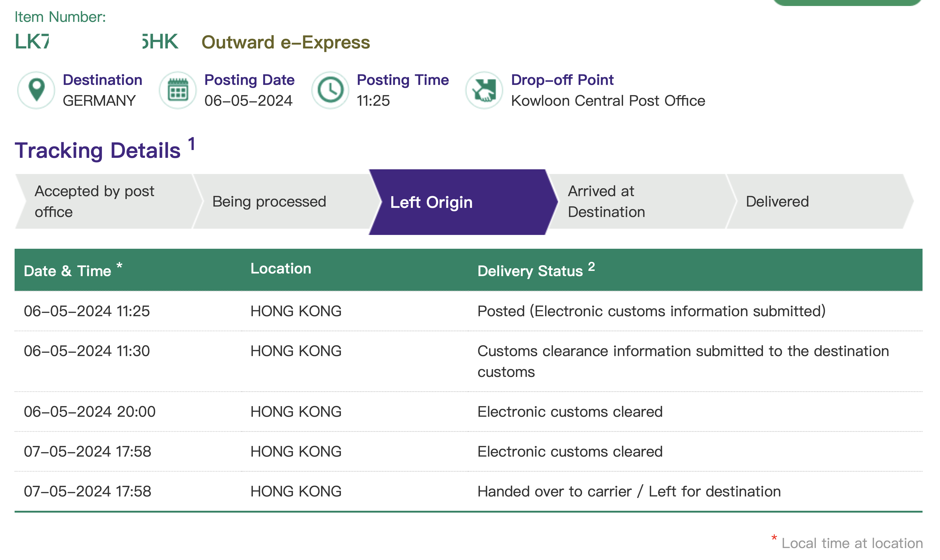Click the Outward e-Express service label
Image resolution: width=940 pixels, height=560 pixels.
(286, 42)
